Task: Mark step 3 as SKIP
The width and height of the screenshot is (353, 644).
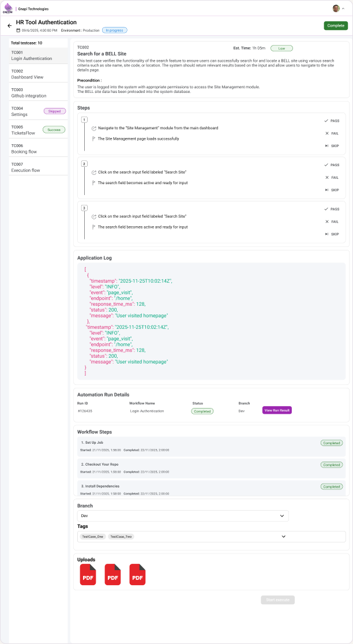Action: click(x=332, y=234)
